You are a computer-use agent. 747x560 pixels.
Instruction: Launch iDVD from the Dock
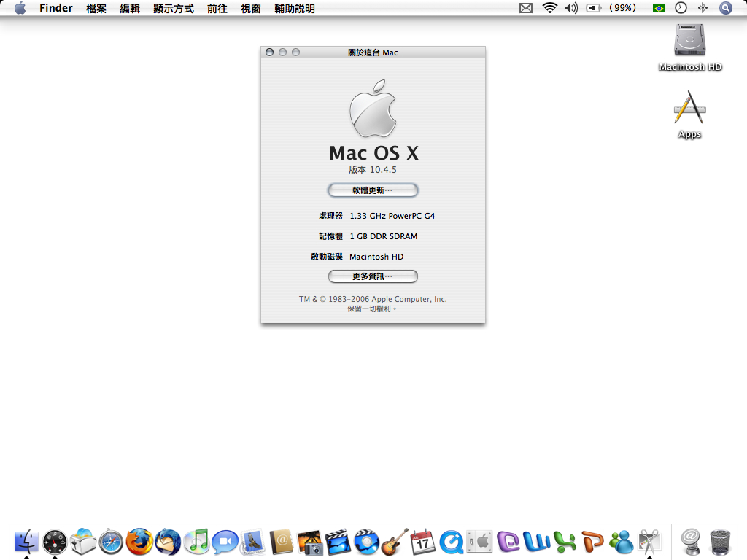click(x=366, y=542)
